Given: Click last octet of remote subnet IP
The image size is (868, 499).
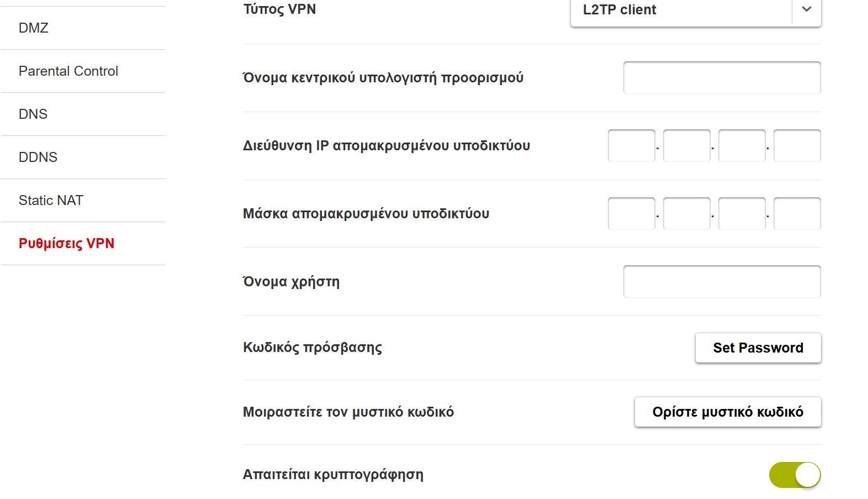Looking at the screenshot, I should tap(797, 145).
